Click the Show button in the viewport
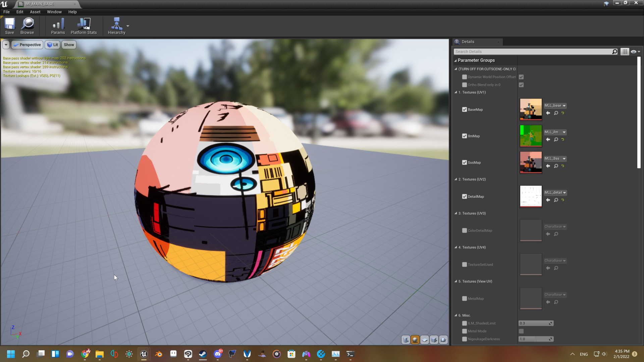The image size is (644, 362). (x=69, y=45)
